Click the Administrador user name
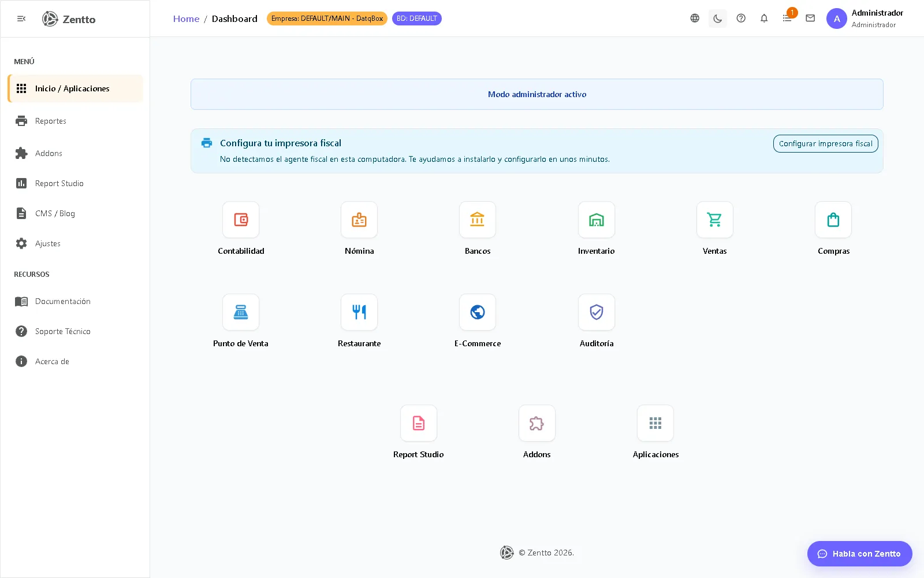The width and height of the screenshot is (924, 578). click(x=877, y=13)
